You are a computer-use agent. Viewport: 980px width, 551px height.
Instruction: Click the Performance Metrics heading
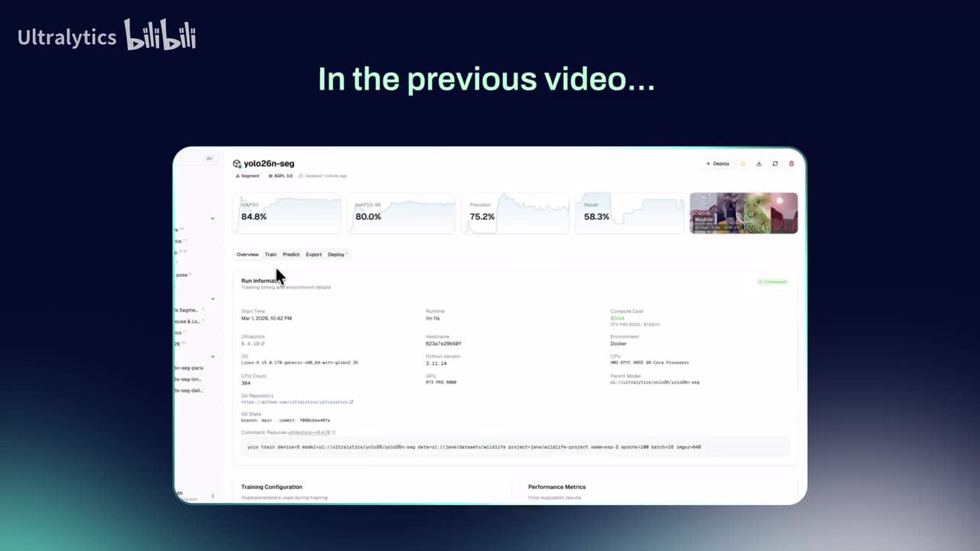[557, 487]
